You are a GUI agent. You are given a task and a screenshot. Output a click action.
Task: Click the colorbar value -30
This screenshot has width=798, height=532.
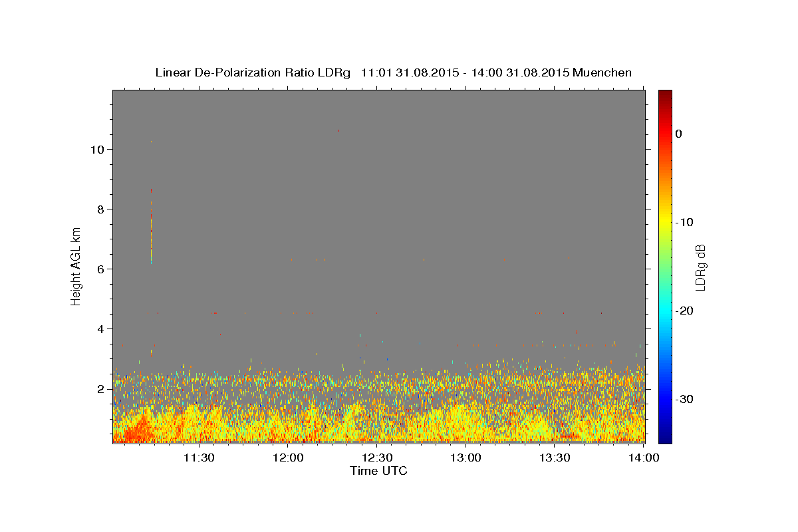(684, 399)
